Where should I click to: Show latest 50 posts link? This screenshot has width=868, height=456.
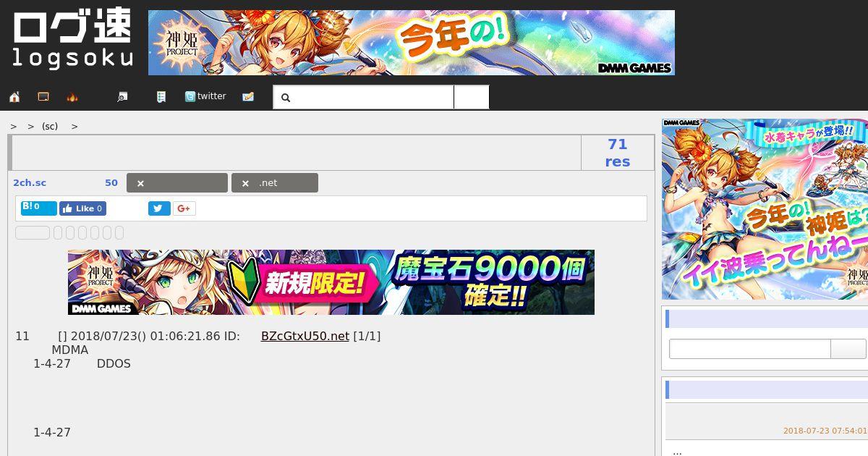111,183
